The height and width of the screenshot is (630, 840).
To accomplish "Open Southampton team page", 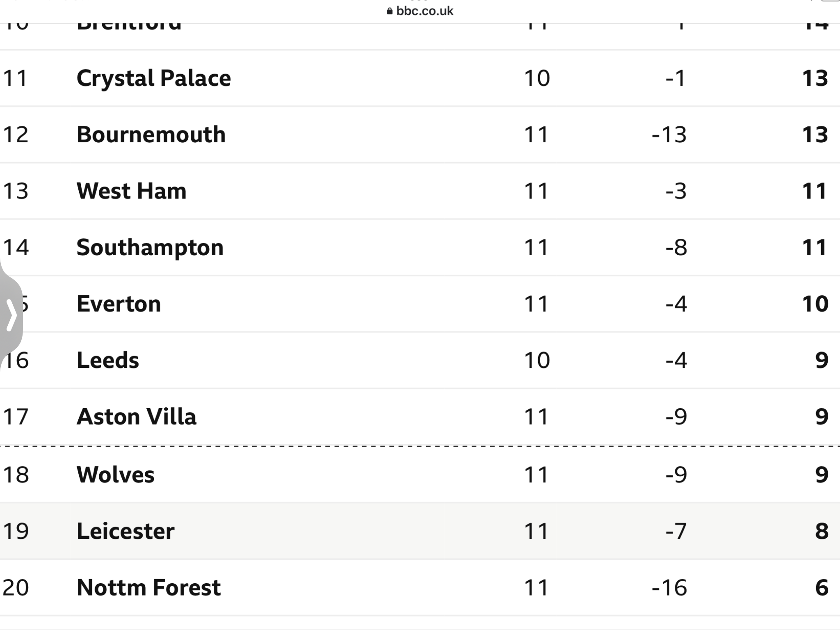I will [150, 248].
